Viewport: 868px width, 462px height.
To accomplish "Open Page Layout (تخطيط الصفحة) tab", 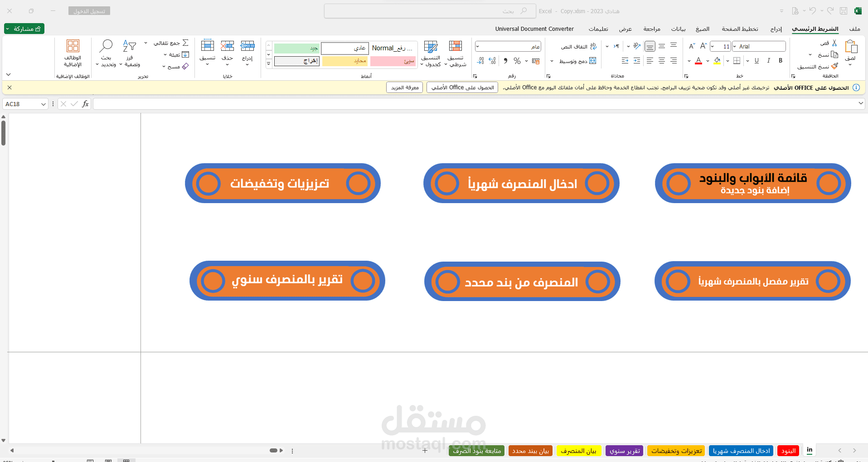I will (x=740, y=29).
